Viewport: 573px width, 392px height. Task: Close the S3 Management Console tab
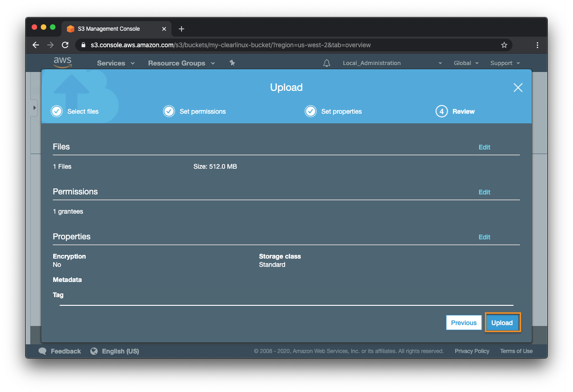[x=164, y=29]
